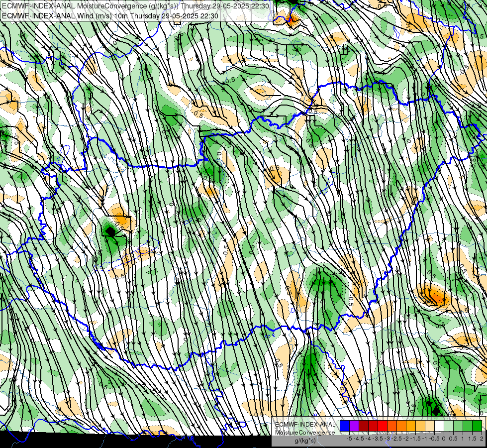Click the '-4' legend tick label
The image size is (487, 448).
(368, 439)
